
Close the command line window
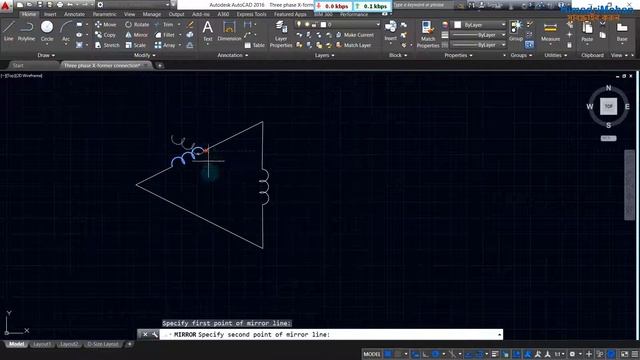(x=145, y=335)
